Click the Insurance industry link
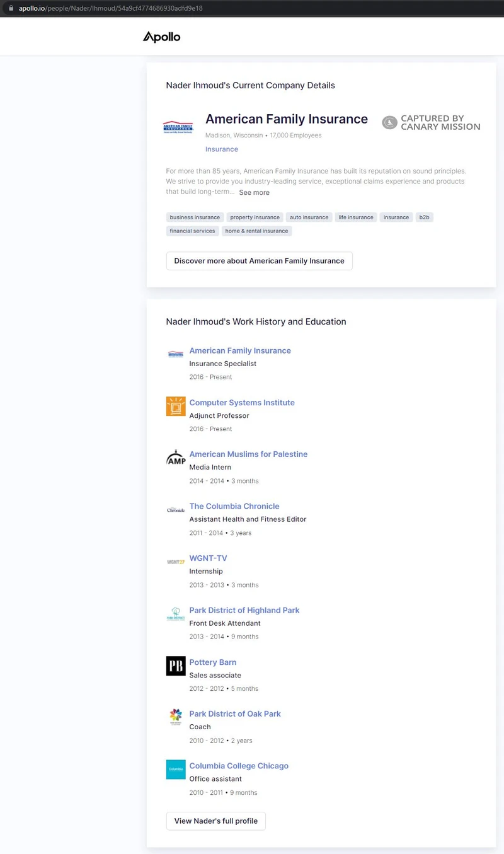 click(222, 149)
